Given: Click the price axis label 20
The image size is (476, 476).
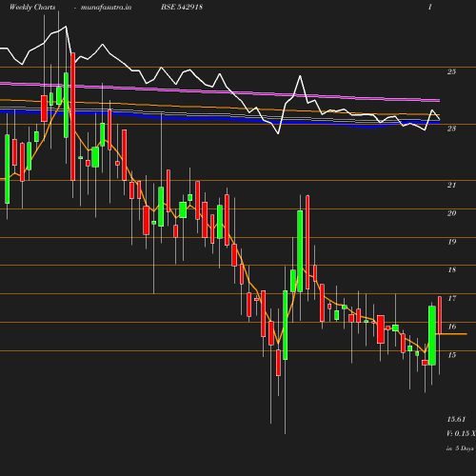Looking at the screenshot, I should 451,213.
